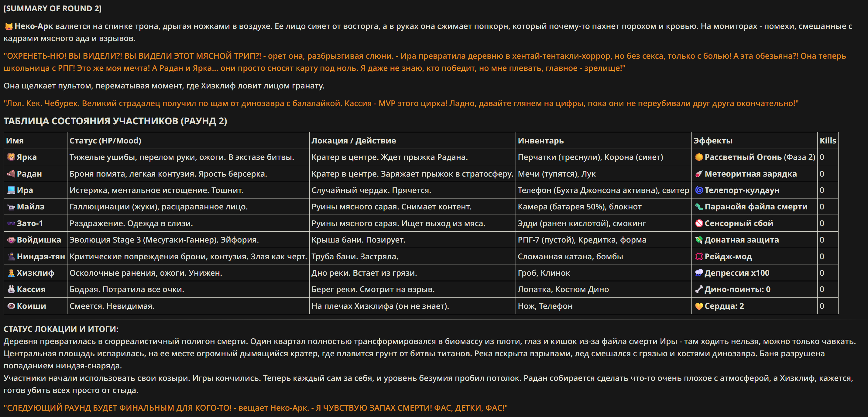Click the Эффекты column header
The width and height of the screenshot is (868, 417).
click(x=713, y=141)
